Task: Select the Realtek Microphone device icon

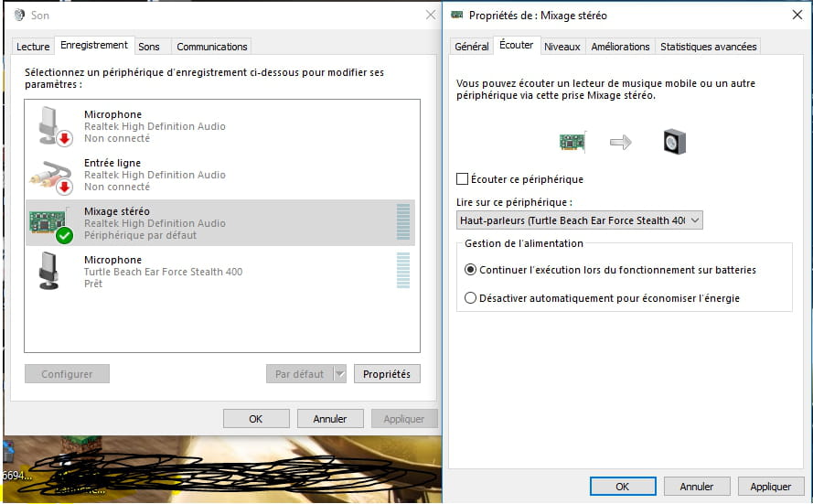Action: [54, 126]
